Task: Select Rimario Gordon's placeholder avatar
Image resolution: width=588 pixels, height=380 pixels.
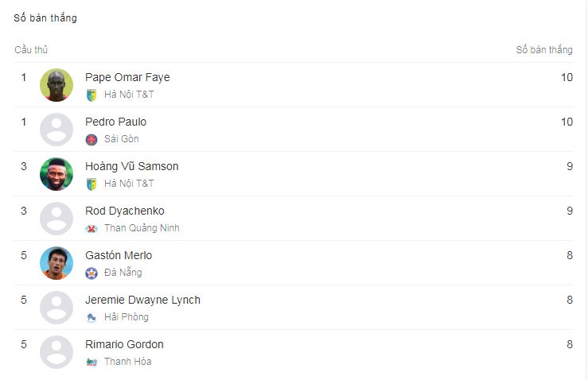Action: (56, 352)
